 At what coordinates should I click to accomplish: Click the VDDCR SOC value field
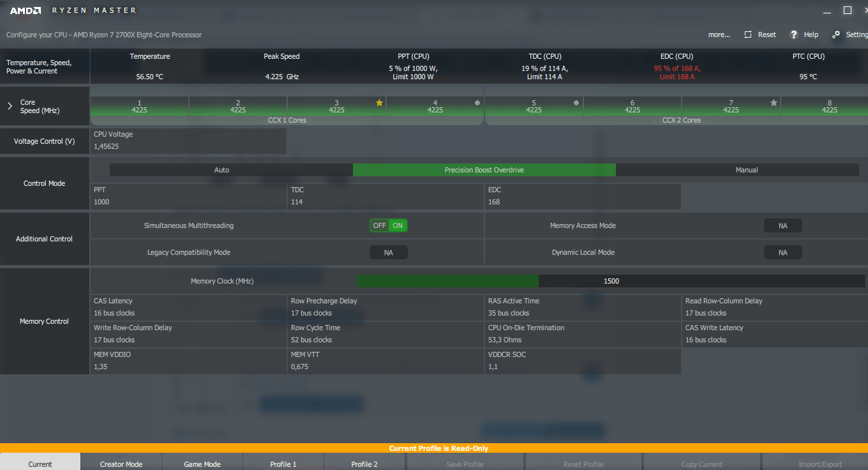point(583,361)
